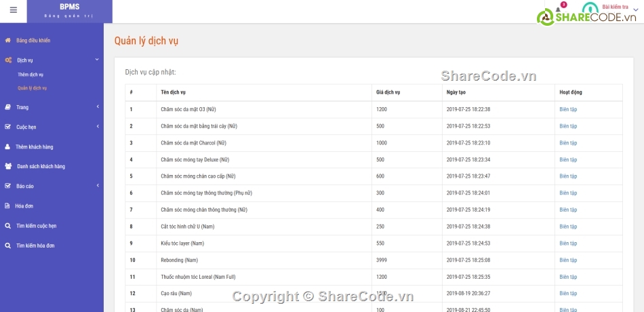Open Thêm khách hàng menu item
The height and width of the screenshot is (312, 644).
(35, 147)
